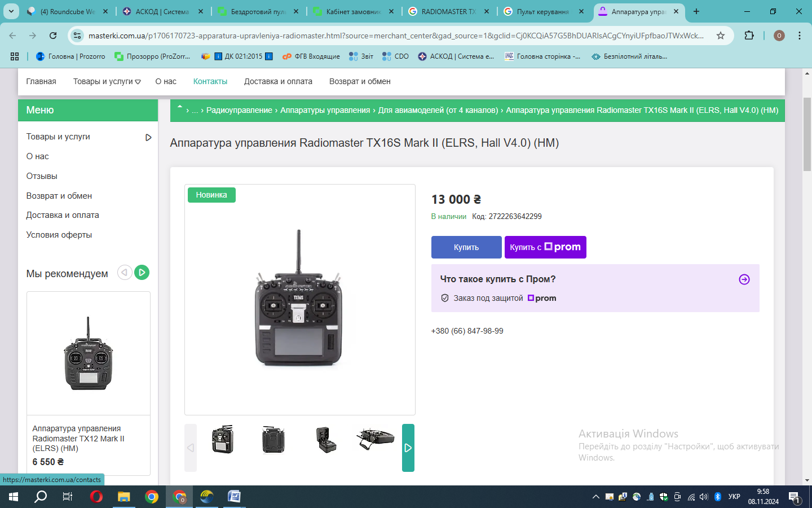812x508 pixels.
Task: Close the active Аппаратура tab
Action: pyautogui.click(x=676, y=11)
